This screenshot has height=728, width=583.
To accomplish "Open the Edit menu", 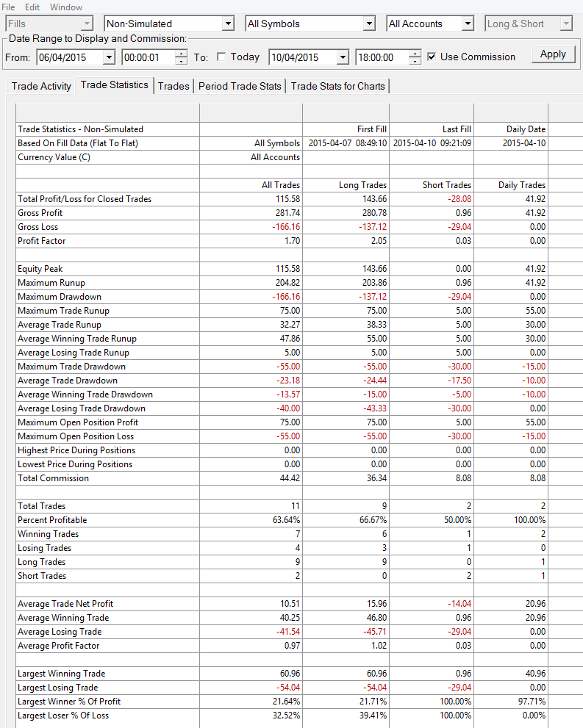I will (x=32, y=7).
